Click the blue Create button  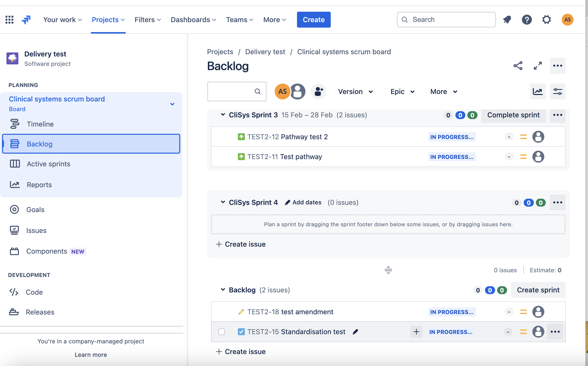click(x=314, y=20)
